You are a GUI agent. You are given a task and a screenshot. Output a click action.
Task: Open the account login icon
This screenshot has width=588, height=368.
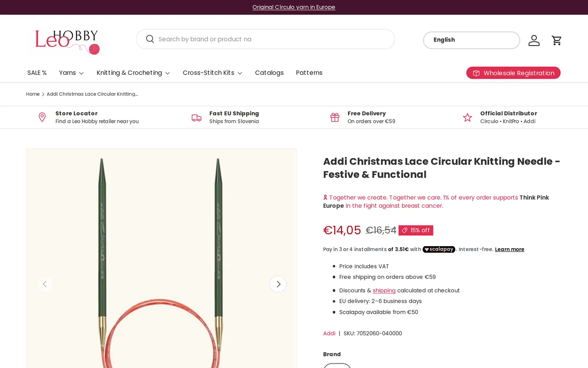[534, 40]
